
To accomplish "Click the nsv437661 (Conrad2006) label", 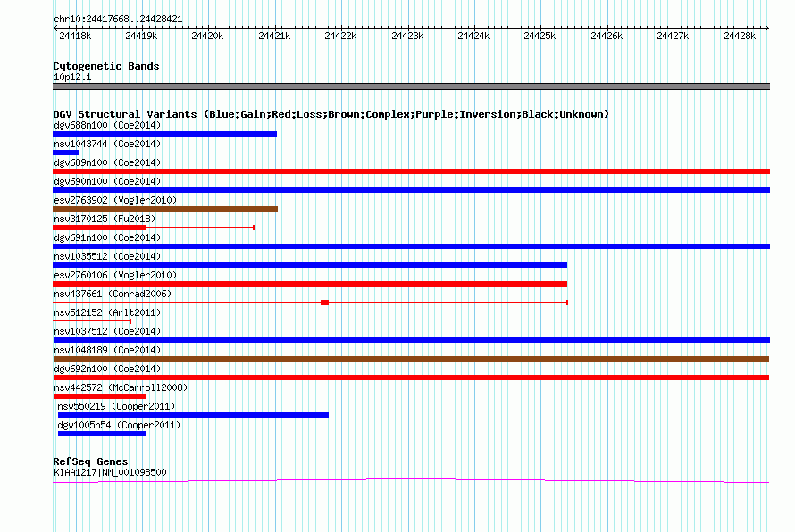I will 113,294.
